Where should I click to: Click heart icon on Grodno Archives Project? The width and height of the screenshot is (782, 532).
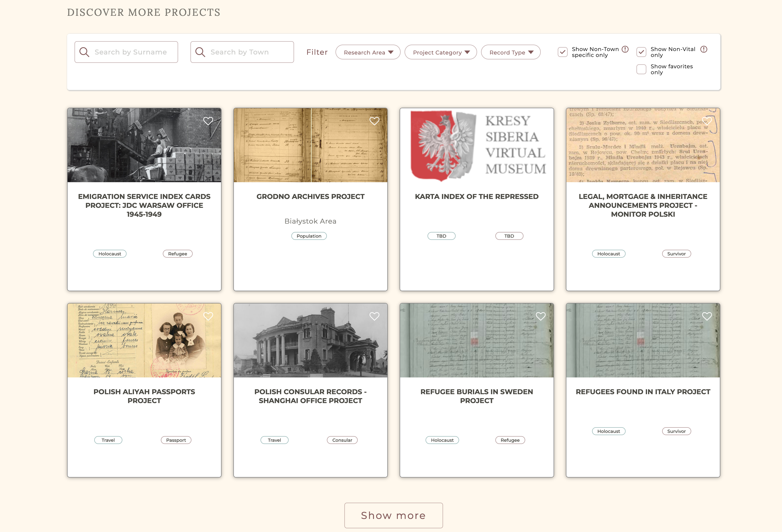click(374, 121)
